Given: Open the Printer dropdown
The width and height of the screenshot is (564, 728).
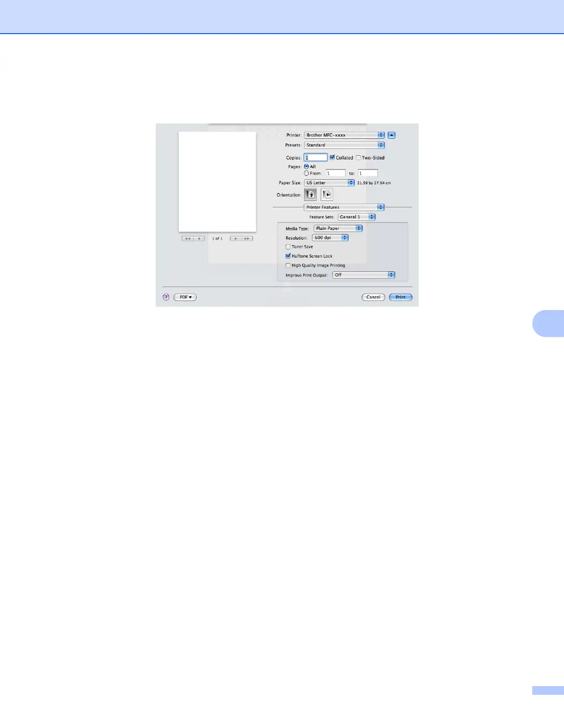Looking at the screenshot, I should [x=344, y=135].
